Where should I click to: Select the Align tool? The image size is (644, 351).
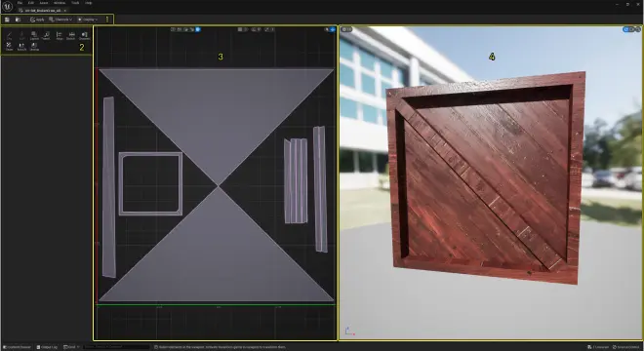pos(60,36)
